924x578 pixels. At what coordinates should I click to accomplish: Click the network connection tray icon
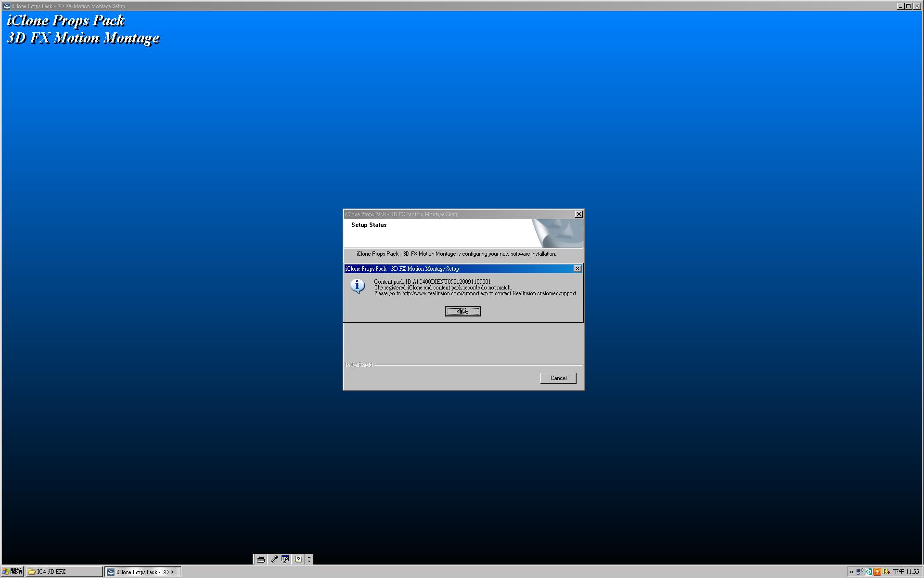pos(860,572)
